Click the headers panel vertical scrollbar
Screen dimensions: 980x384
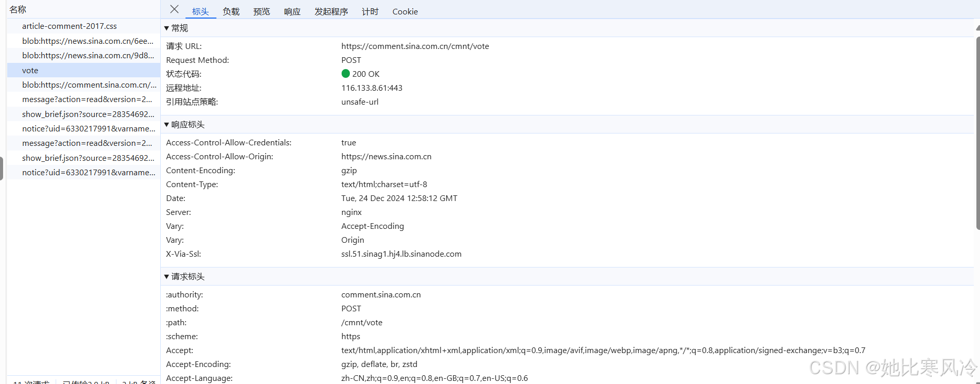(977, 133)
